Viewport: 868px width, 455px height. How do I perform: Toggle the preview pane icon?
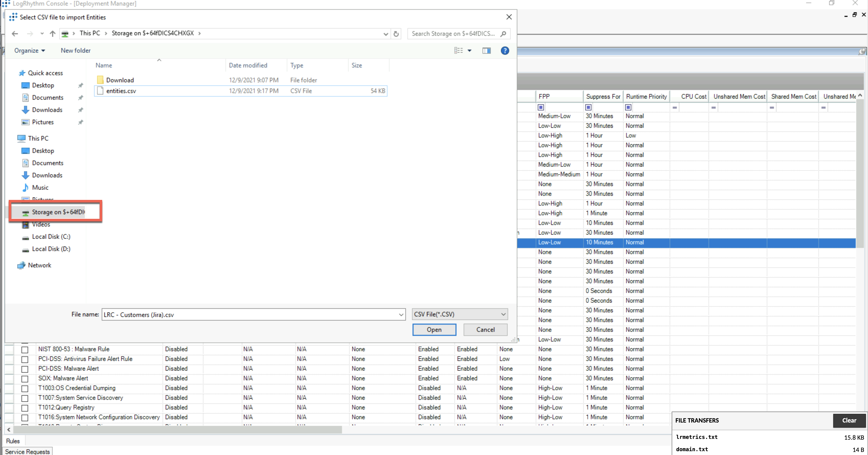(x=486, y=51)
